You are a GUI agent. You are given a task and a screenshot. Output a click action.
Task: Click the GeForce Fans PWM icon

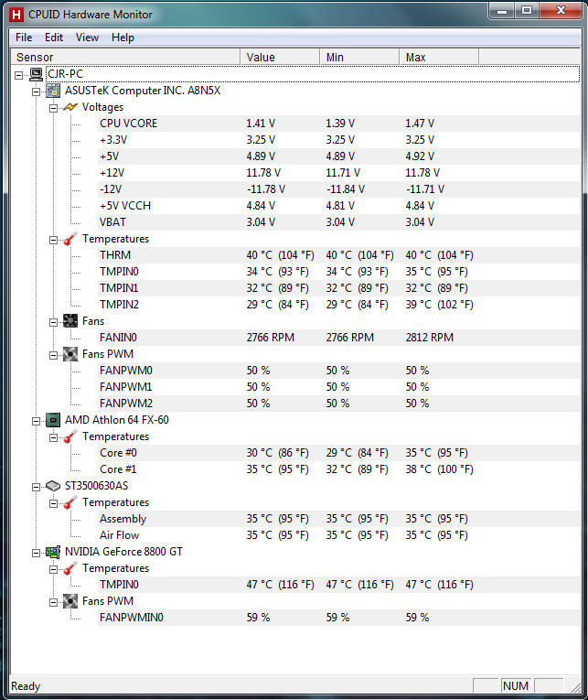[70, 601]
